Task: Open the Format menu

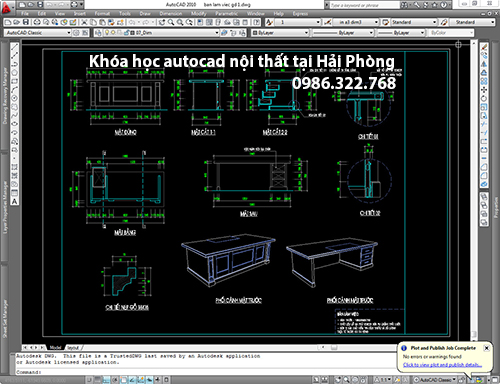Action: [x=102, y=14]
